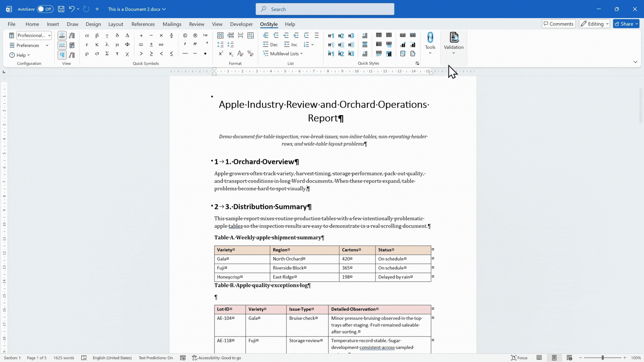The width and height of the screenshot is (644, 362).
Task: Click the 1625 words count
Action: (x=64, y=358)
